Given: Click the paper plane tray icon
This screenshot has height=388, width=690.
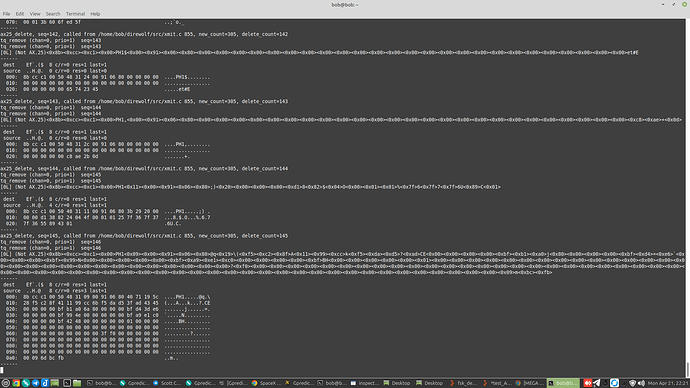Looking at the screenshot, I should tap(596, 383).
